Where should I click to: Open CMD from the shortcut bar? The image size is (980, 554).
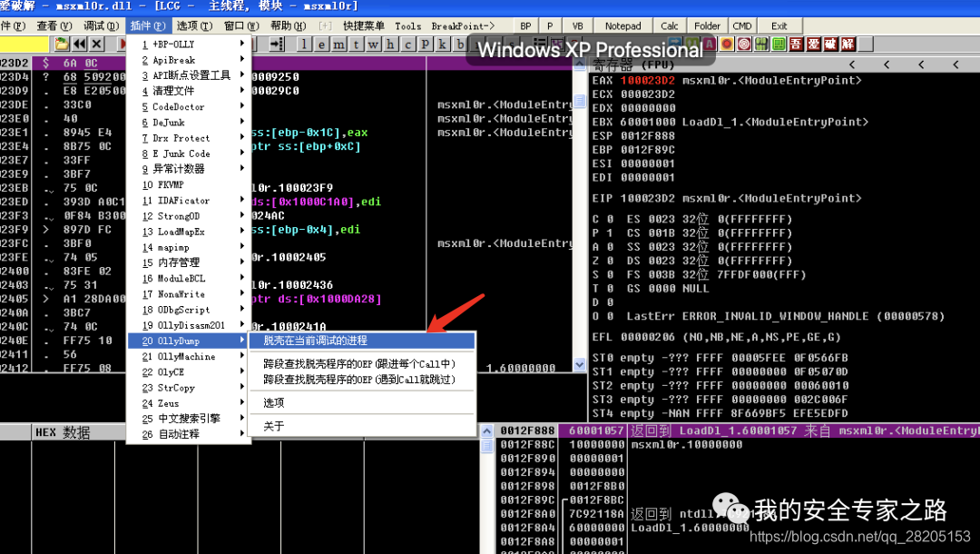pos(742,25)
